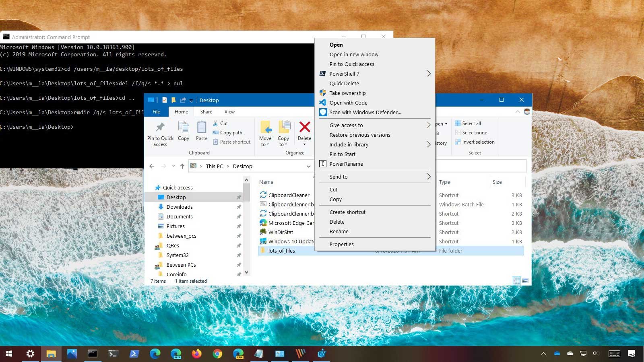Click Properties in the context menu
This screenshot has height=362, width=644.
pos(341,244)
